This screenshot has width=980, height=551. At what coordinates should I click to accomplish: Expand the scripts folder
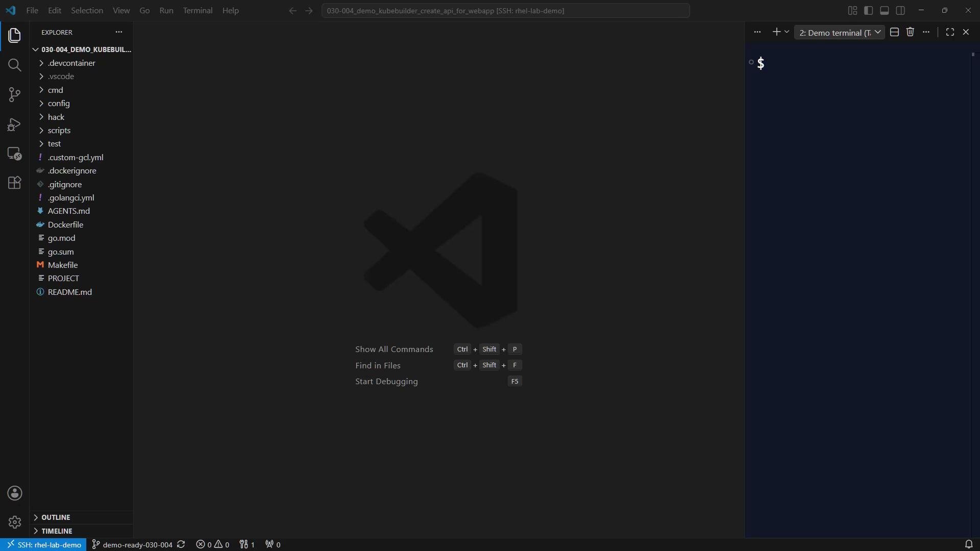82,130
